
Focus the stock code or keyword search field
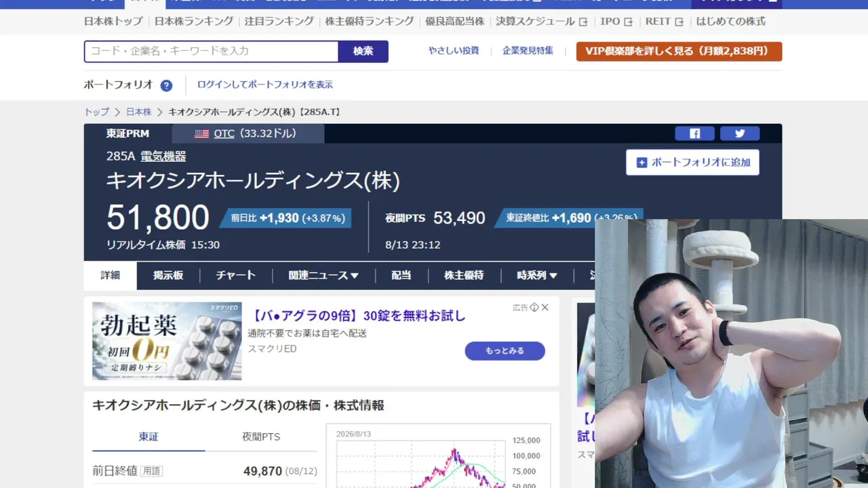[x=211, y=52]
